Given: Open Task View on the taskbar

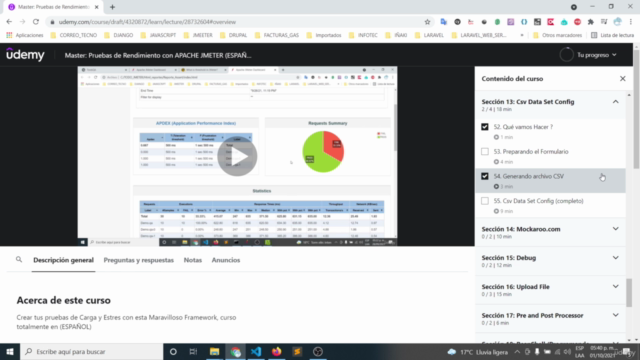Looking at the screenshot, I should (x=193, y=351).
